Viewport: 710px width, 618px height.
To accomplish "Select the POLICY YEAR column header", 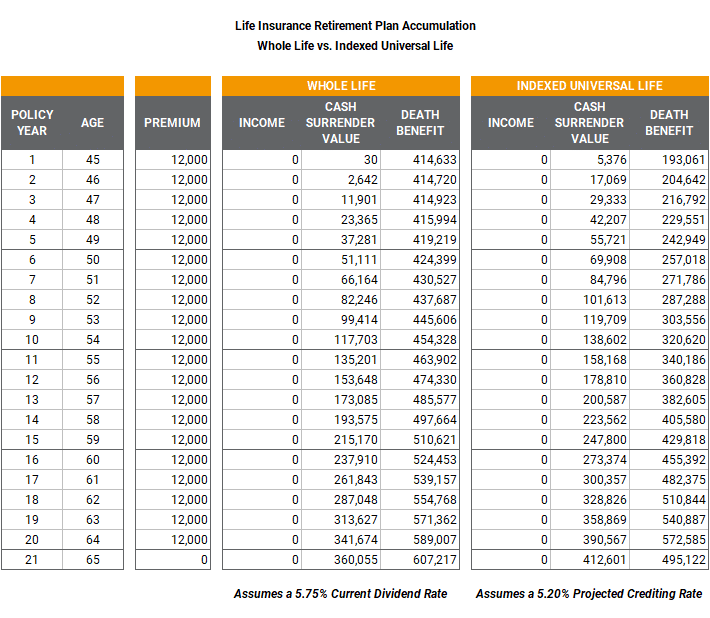I will pos(32,123).
